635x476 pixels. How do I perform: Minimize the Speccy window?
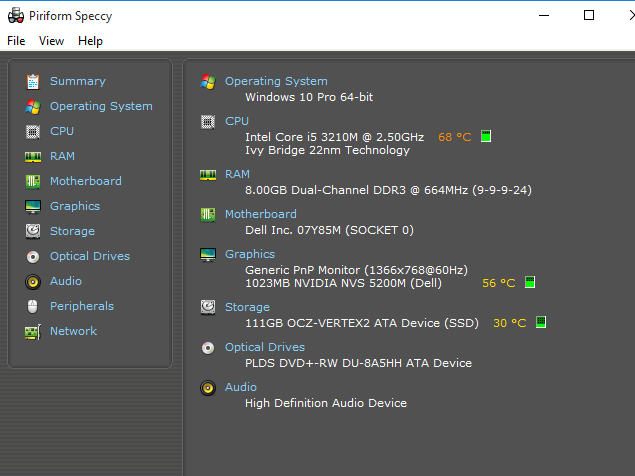(544, 15)
